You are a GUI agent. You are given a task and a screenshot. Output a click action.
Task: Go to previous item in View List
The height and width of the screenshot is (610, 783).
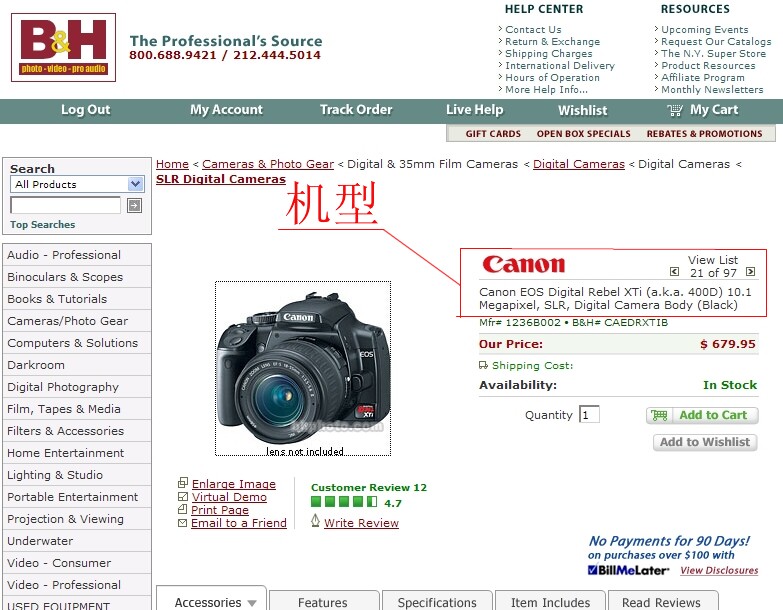click(x=675, y=272)
